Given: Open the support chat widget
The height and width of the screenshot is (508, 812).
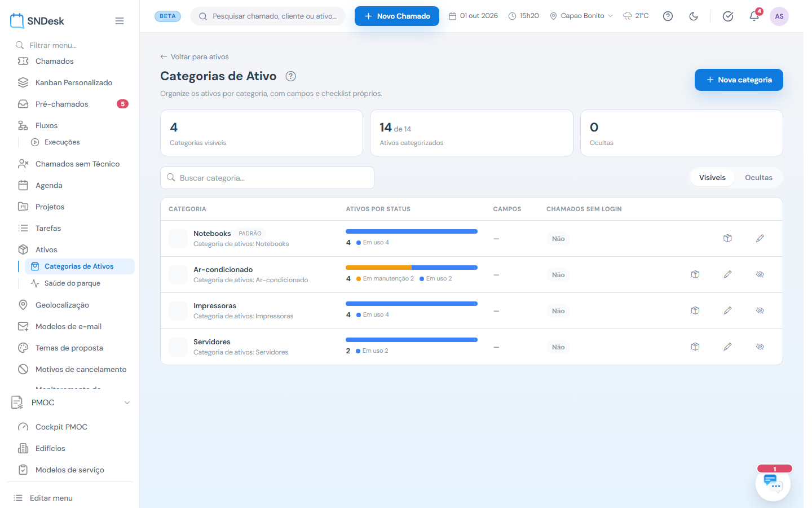Looking at the screenshot, I should tap(773, 484).
